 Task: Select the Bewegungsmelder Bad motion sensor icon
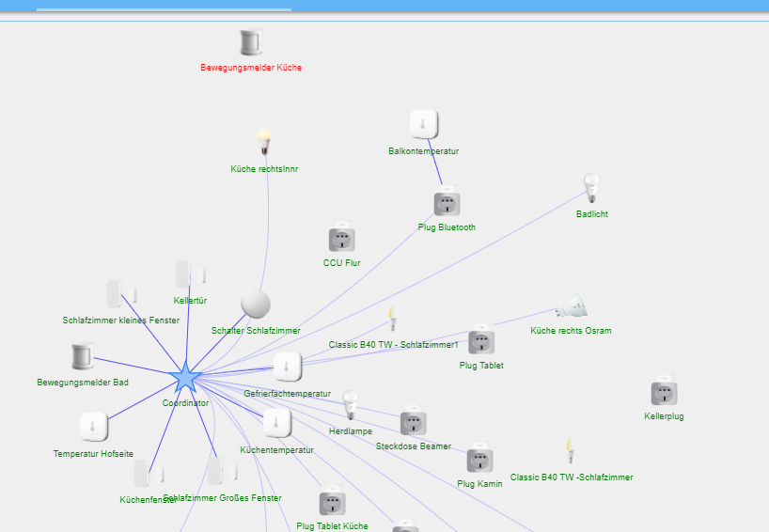coord(83,356)
